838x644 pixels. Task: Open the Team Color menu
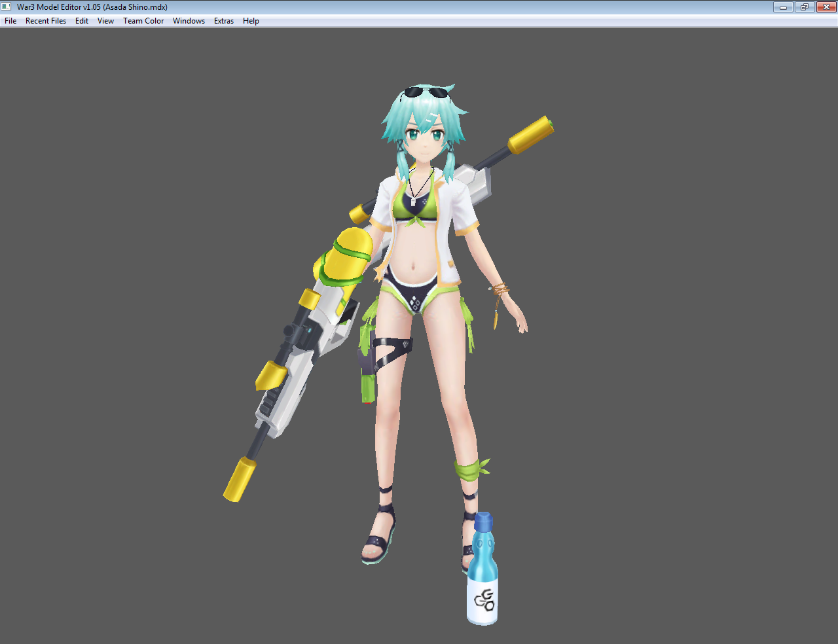pyautogui.click(x=143, y=21)
